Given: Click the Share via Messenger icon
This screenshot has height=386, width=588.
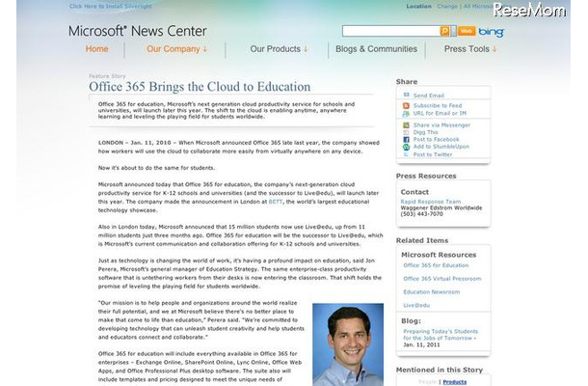Looking at the screenshot, I should 406,125.
